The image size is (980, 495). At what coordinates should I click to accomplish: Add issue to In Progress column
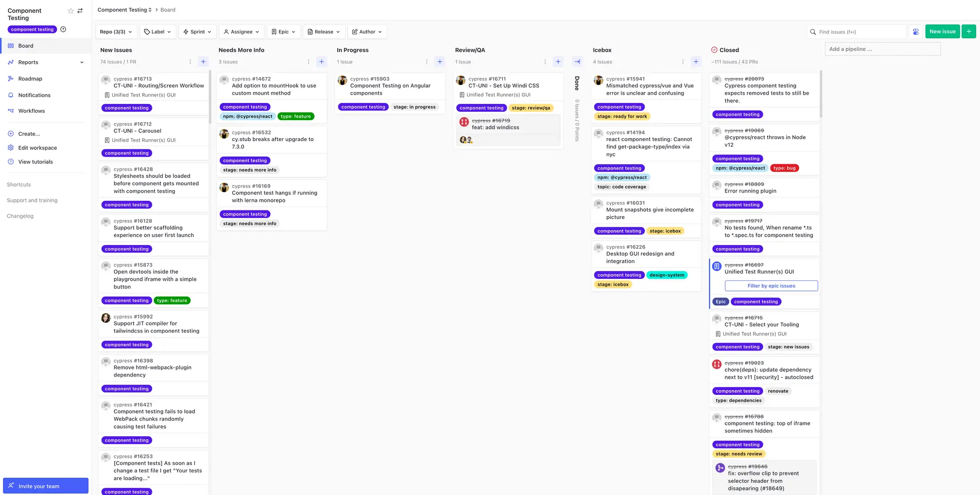[x=440, y=62]
